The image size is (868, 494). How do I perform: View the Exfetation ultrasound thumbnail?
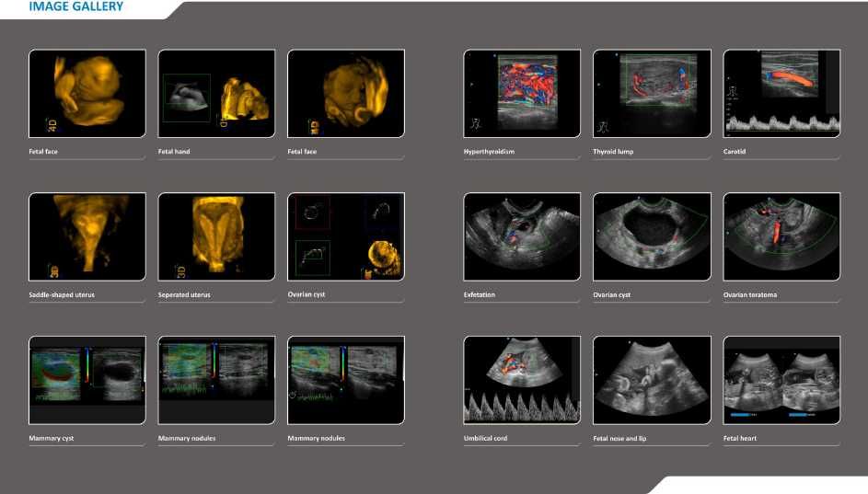(x=522, y=236)
